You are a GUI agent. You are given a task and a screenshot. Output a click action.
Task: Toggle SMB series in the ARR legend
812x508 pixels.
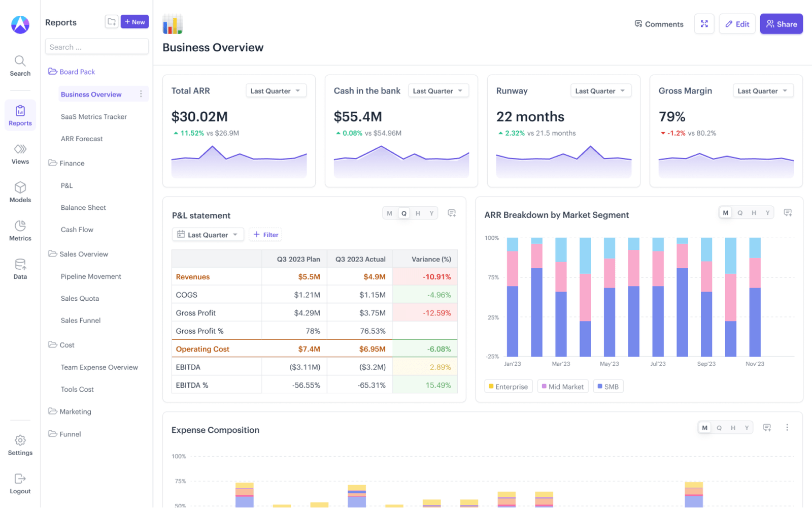pos(608,386)
